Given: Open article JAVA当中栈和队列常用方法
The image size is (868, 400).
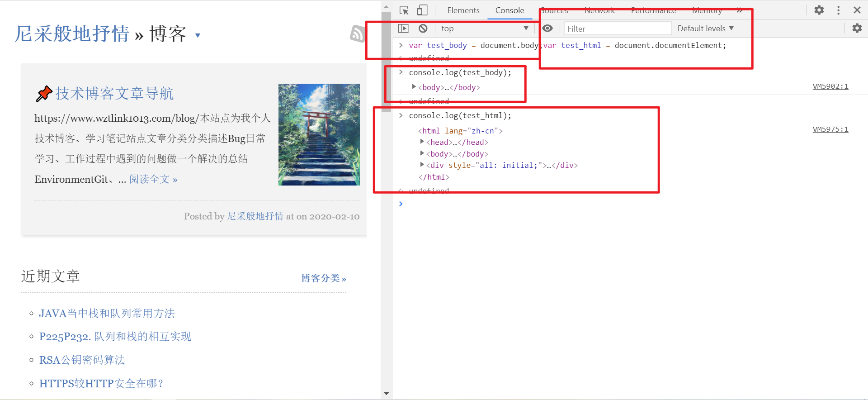Looking at the screenshot, I should point(107,313).
